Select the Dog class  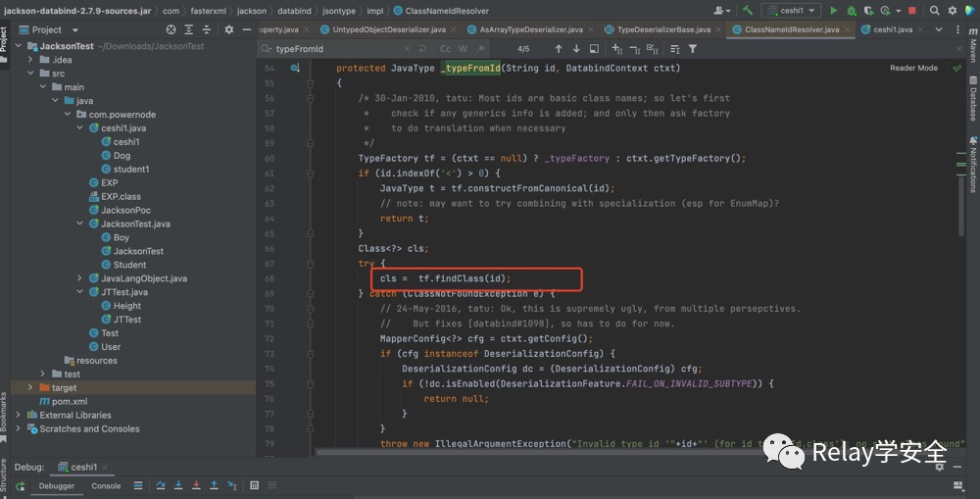(122, 155)
